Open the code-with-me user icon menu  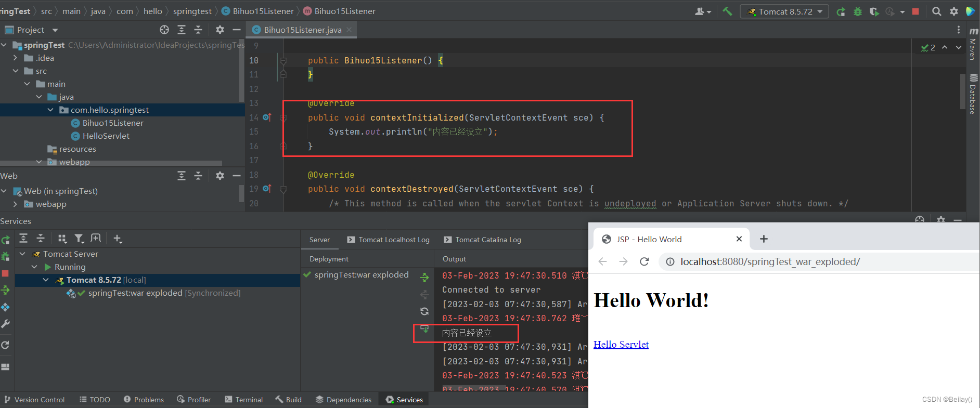[x=703, y=11]
